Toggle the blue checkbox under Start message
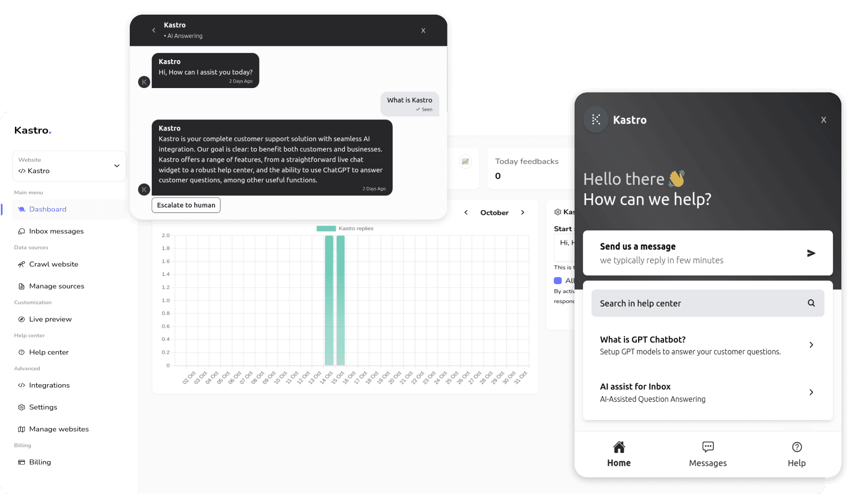 [558, 281]
